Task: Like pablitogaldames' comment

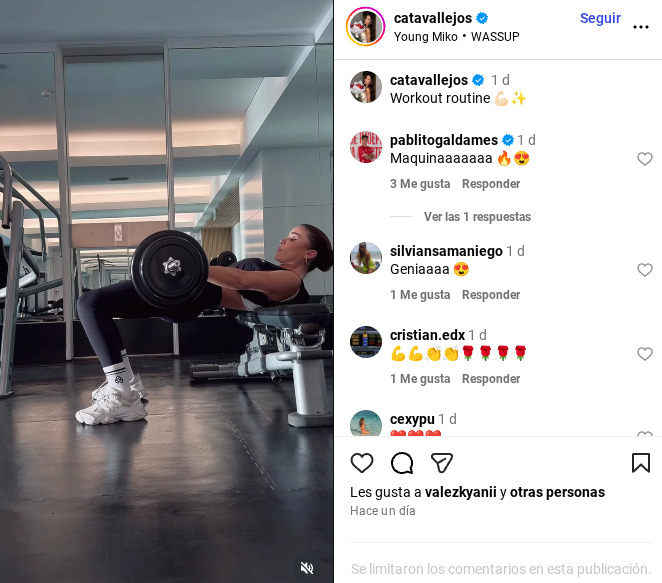Action: point(645,159)
